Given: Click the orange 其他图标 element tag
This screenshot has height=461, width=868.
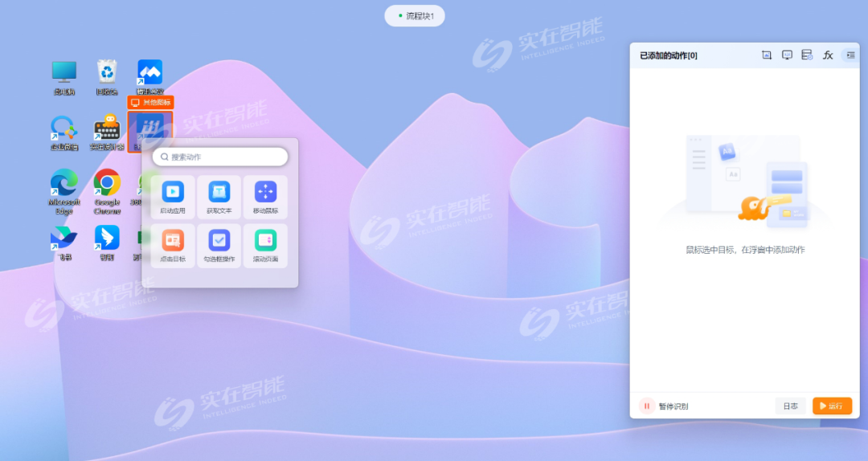Looking at the screenshot, I should (150, 102).
